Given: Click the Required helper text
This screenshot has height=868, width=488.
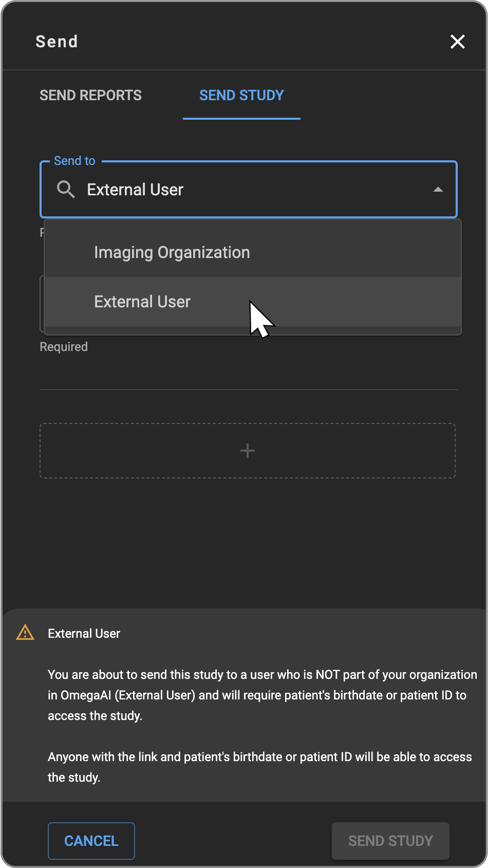Looking at the screenshot, I should 64,347.
